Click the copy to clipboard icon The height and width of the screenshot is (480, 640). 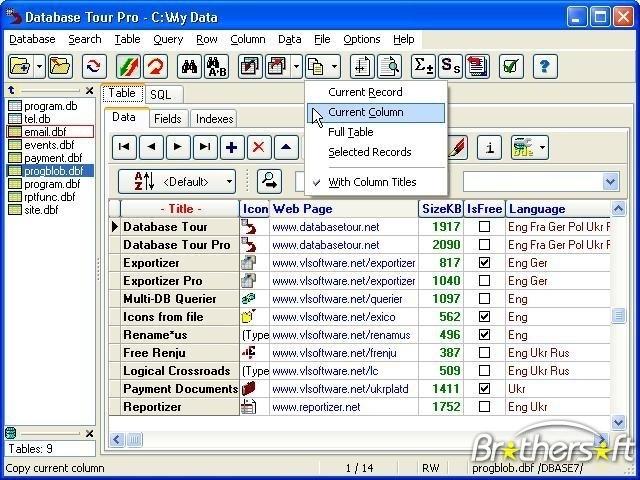[316, 66]
